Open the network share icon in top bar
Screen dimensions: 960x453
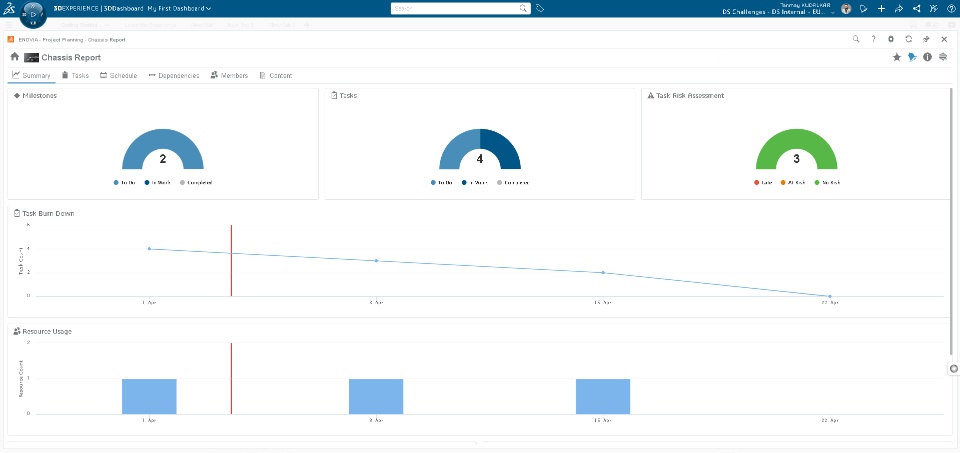coord(916,9)
